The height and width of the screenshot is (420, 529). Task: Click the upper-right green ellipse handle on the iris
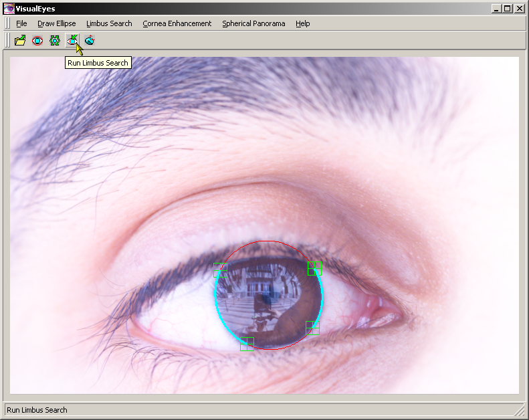[x=315, y=269]
